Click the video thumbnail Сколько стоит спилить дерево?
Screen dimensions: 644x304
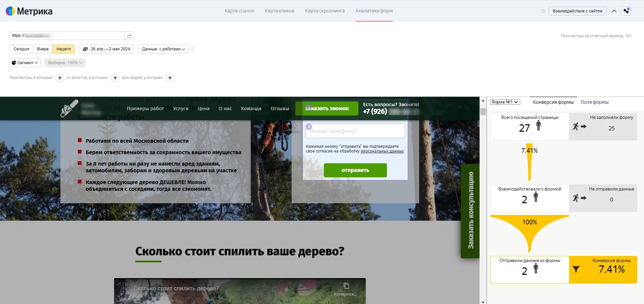(x=240, y=291)
